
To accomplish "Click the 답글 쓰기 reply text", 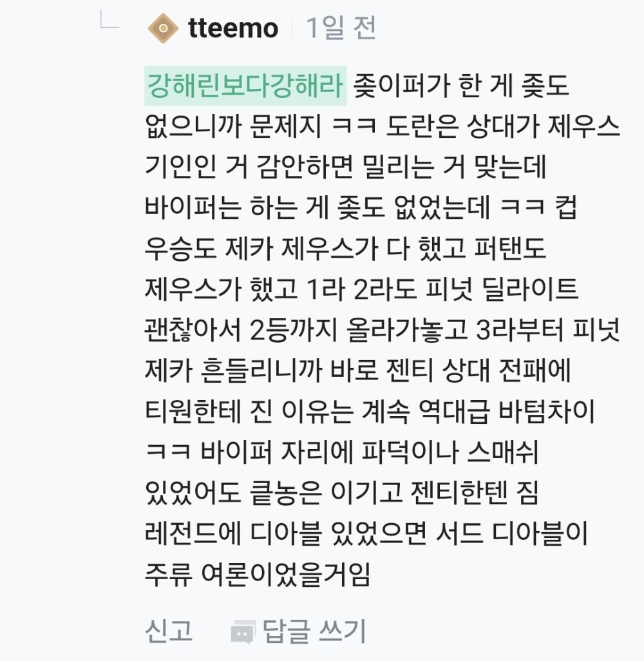I will pos(314,630).
